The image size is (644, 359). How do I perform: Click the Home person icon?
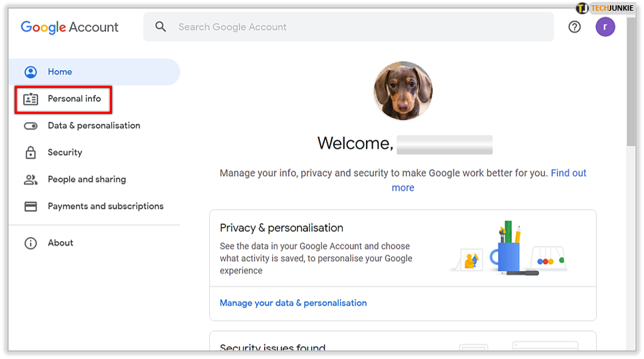coord(31,72)
